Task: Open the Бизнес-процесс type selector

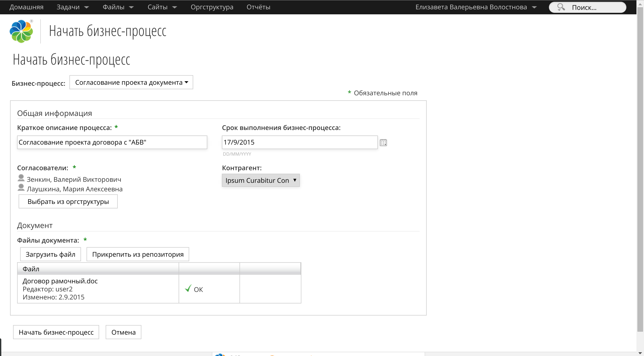Action: pos(131,82)
